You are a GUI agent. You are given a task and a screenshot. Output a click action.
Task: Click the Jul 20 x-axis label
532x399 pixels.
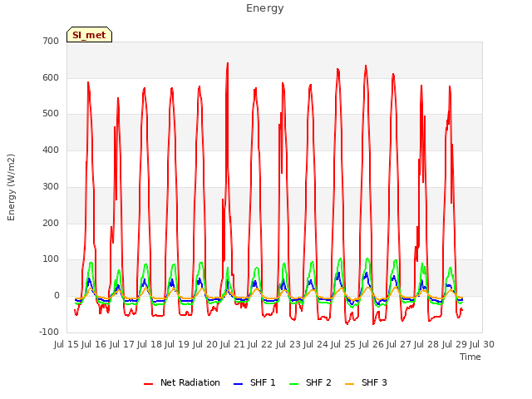(205, 345)
